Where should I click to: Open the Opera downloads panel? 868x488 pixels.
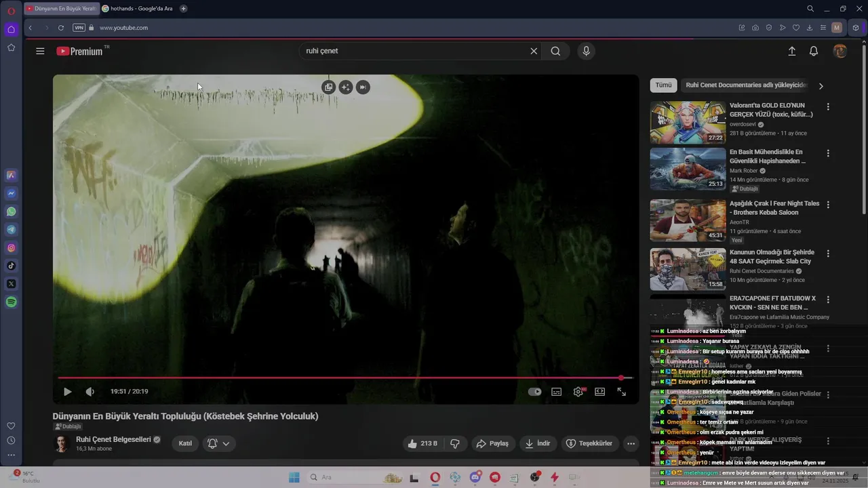pos(810,28)
